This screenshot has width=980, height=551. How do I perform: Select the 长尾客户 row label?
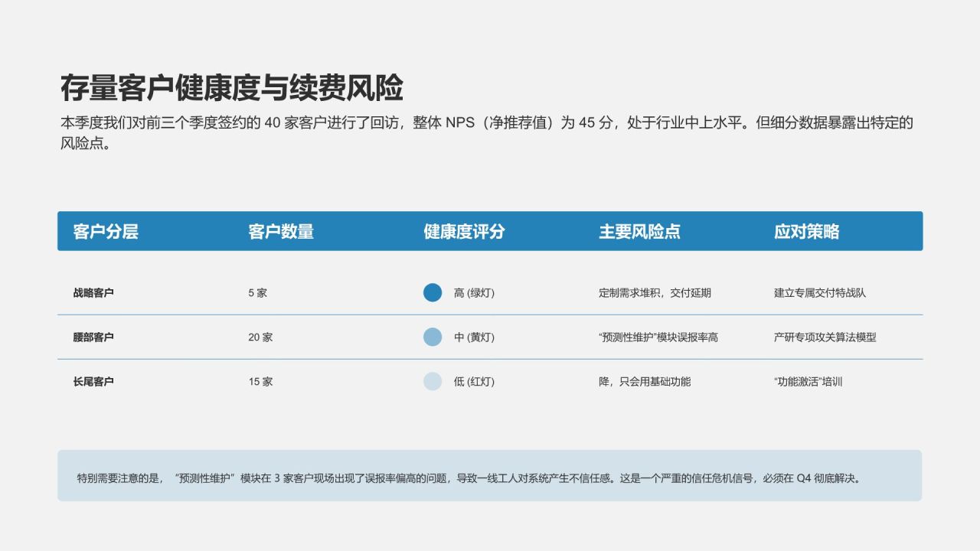[x=93, y=381]
